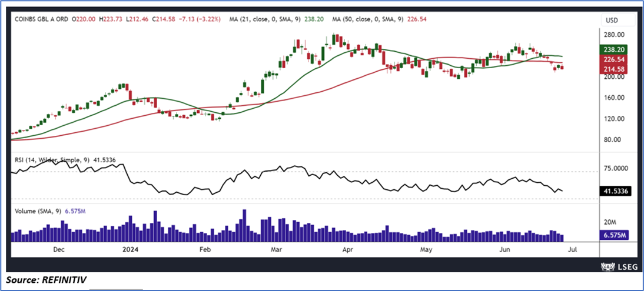The height and width of the screenshot is (291, 644).
Task: Click the 6.575M volume value tag
Action: point(615,235)
